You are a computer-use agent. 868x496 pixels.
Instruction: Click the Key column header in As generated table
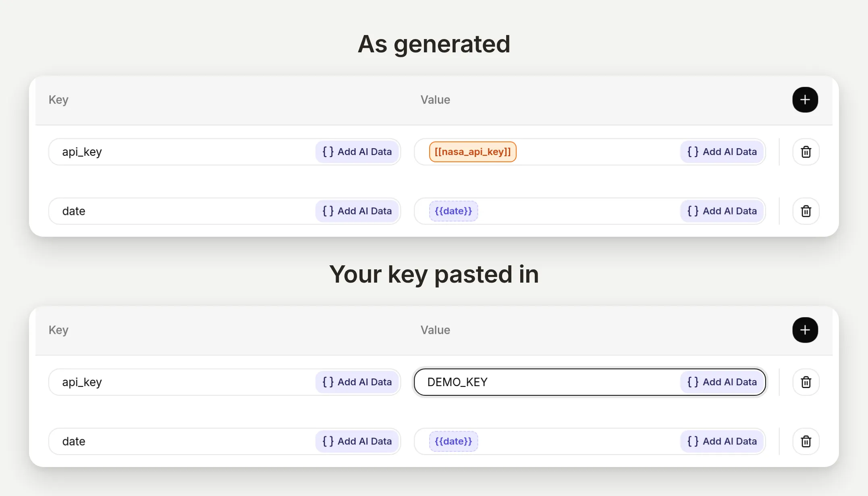pos(58,100)
